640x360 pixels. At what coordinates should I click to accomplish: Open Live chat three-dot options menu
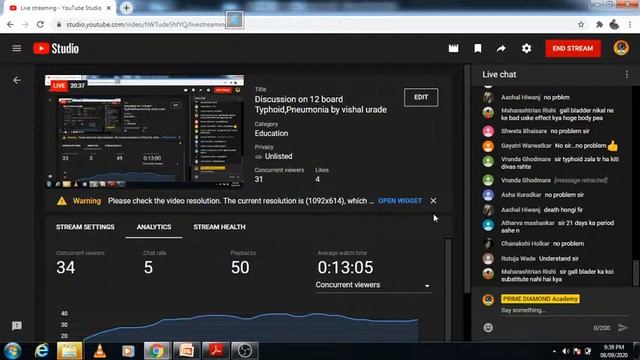(627, 75)
